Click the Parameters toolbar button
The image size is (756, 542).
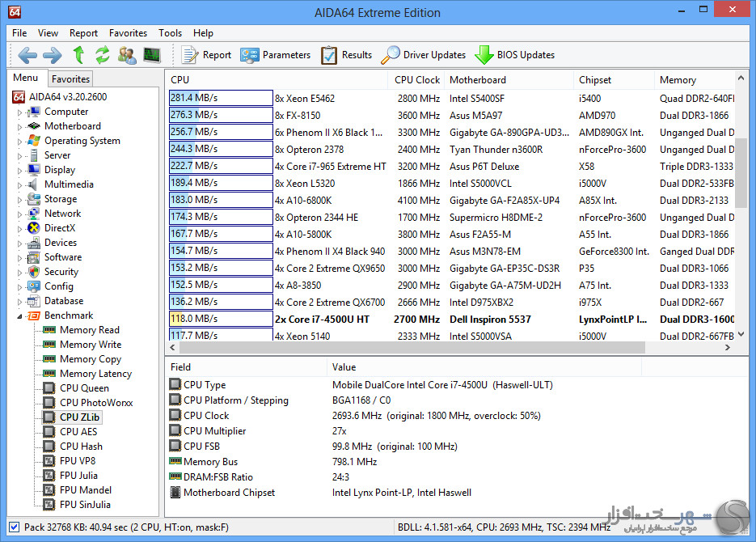[276, 55]
